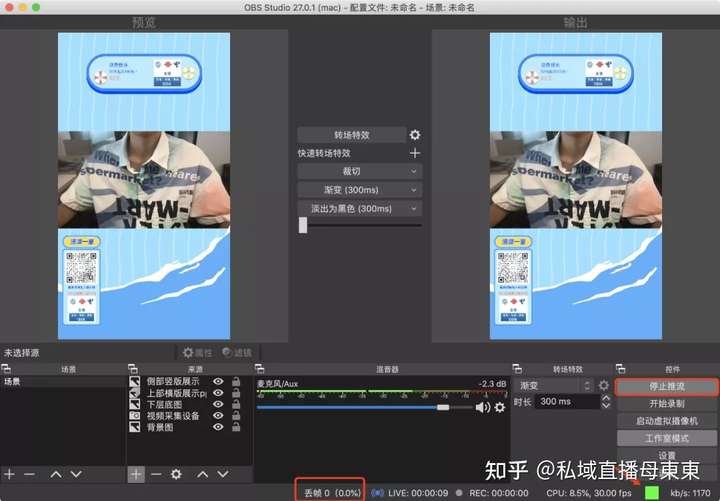
Task: Pop out the controls dock icon
Action: coord(621,369)
